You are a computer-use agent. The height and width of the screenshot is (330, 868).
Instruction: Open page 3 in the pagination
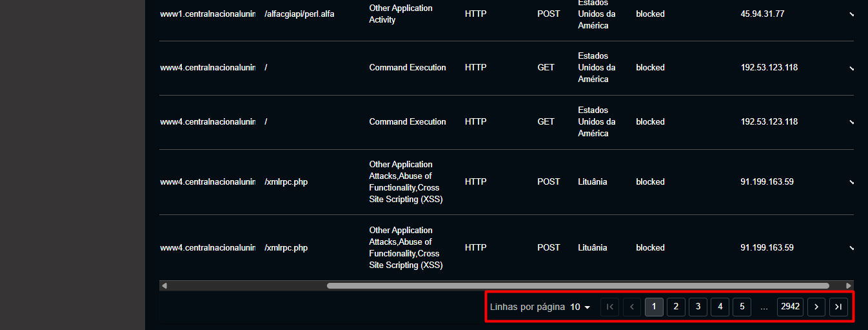(x=698, y=307)
